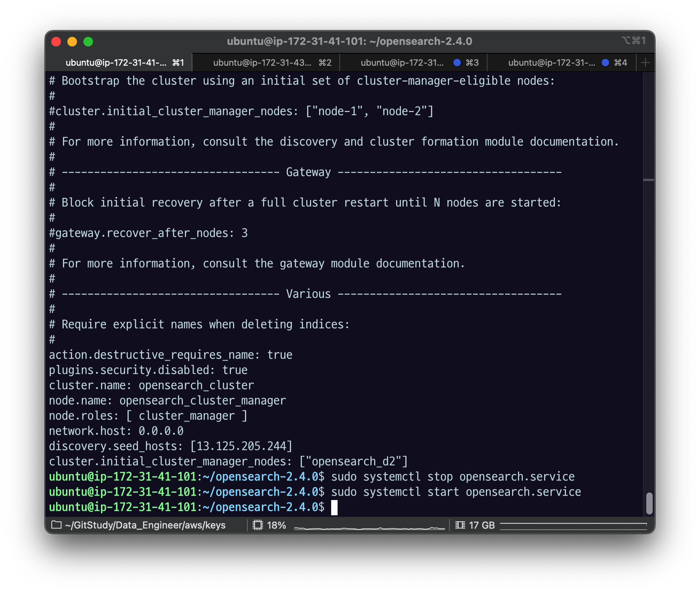Click the green zoom window button
The width and height of the screenshot is (700, 593).
[88, 42]
